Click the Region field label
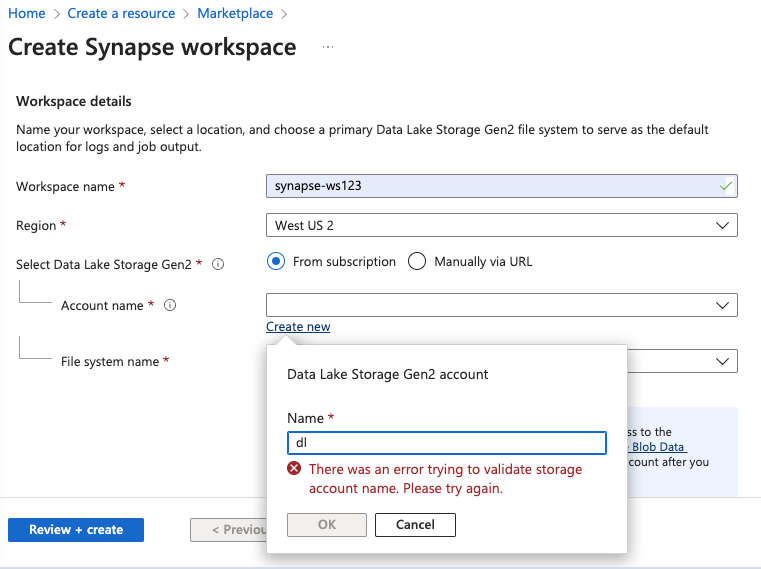The image size is (761, 569). pos(36,225)
